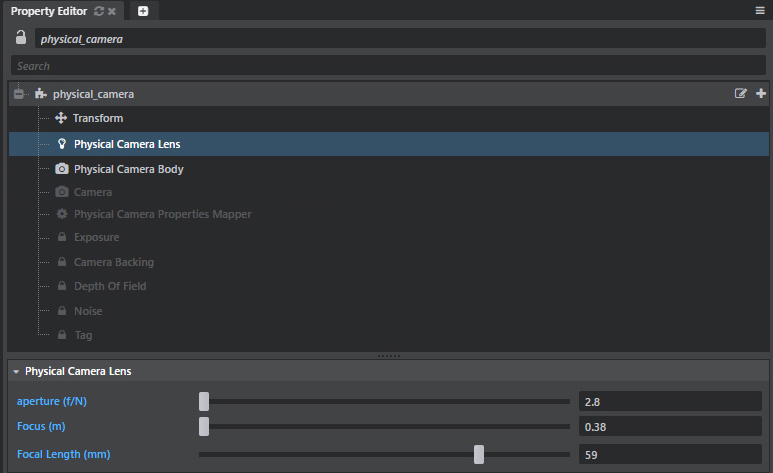This screenshot has width=773, height=473.
Task: Click the physical_camera entity puzzle icon
Action: pos(41,94)
